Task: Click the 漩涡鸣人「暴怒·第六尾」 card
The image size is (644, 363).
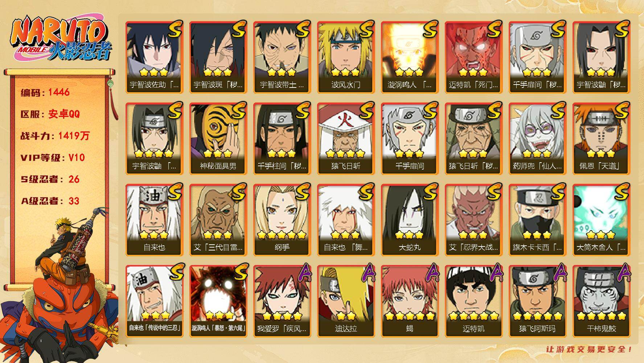Action: [218, 301]
